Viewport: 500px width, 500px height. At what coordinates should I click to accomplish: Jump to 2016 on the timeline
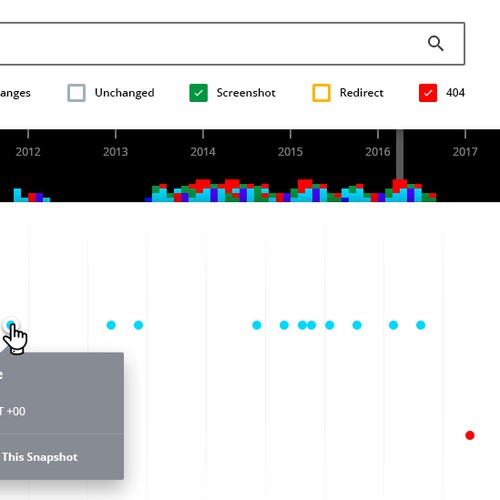point(378,152)
